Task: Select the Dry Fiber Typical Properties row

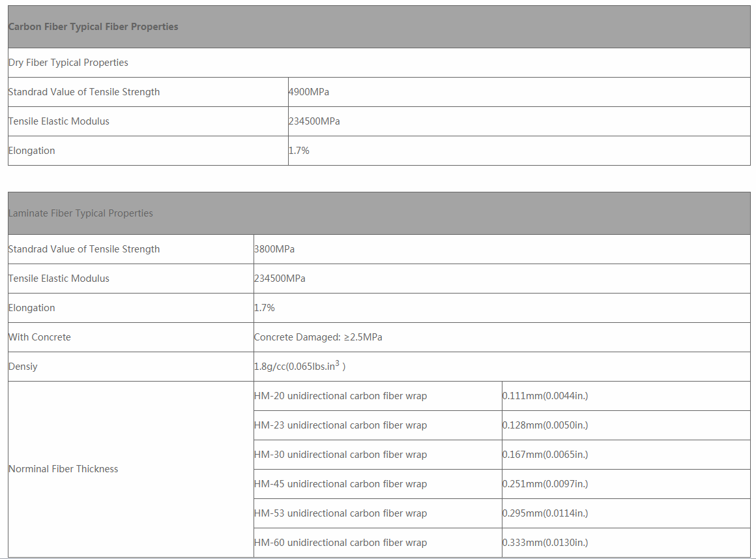Action: tap(68, 63)
